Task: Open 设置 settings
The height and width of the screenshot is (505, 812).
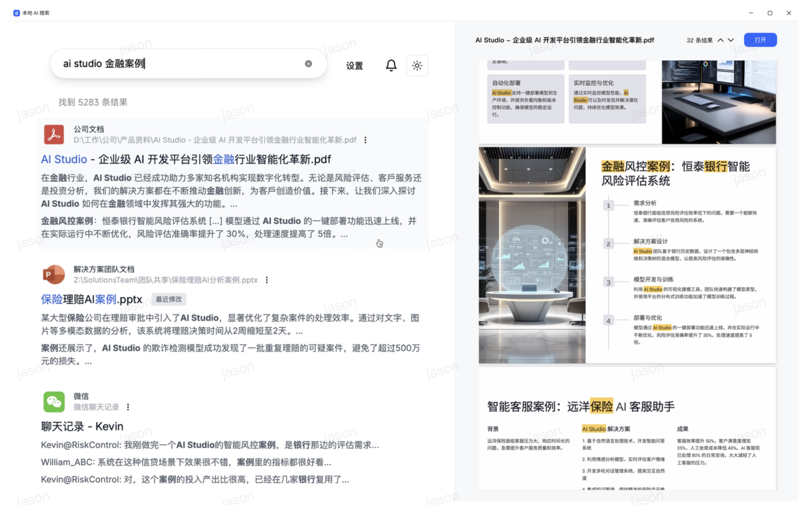Action: [354, 66]
